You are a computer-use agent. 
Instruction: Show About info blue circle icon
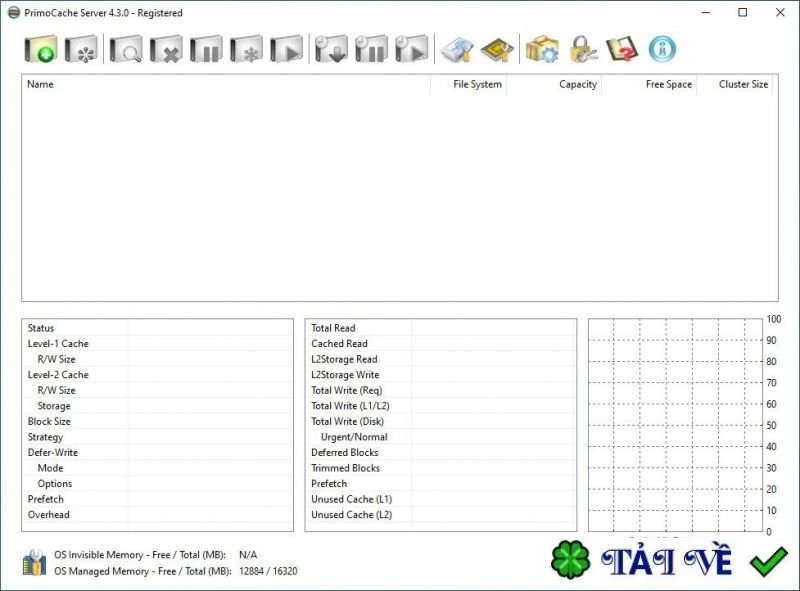pos(662,49)
